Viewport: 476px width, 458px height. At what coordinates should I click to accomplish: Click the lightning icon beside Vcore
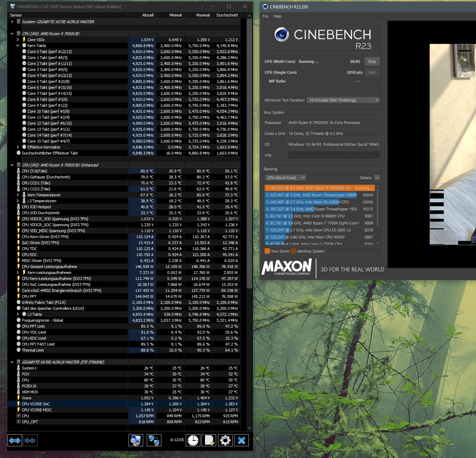click(19, 398)
